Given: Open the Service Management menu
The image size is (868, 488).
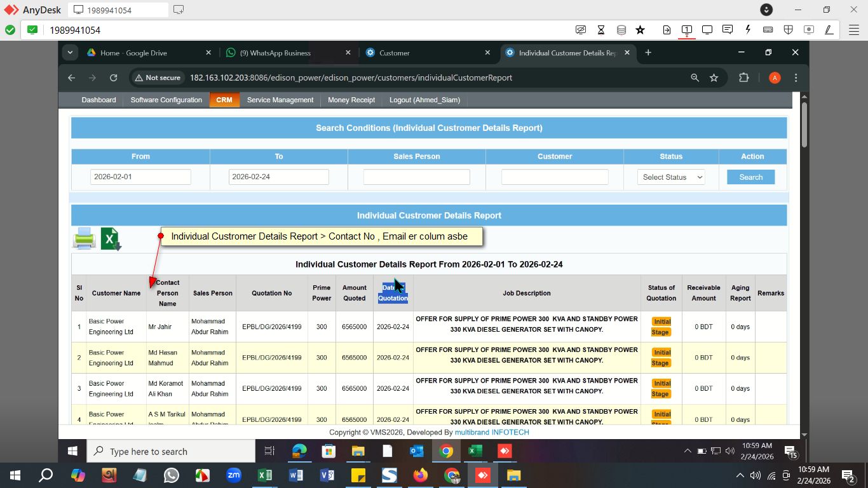Looking at the screenshot, I should click(280, 100).
